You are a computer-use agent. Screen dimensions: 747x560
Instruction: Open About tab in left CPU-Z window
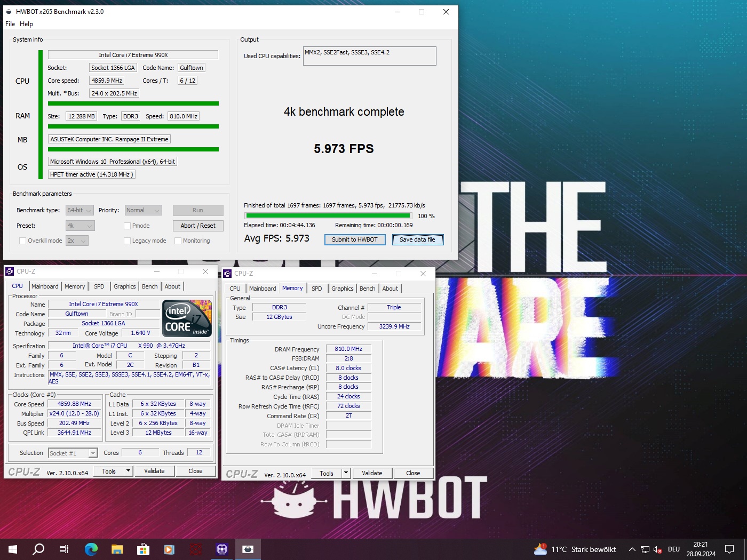pyautogui.click(x=172, y=286)
